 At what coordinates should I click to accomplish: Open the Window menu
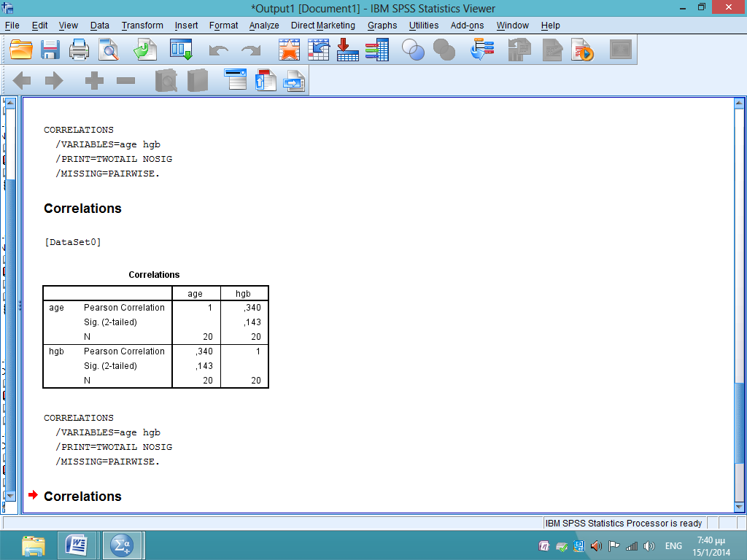513,26
